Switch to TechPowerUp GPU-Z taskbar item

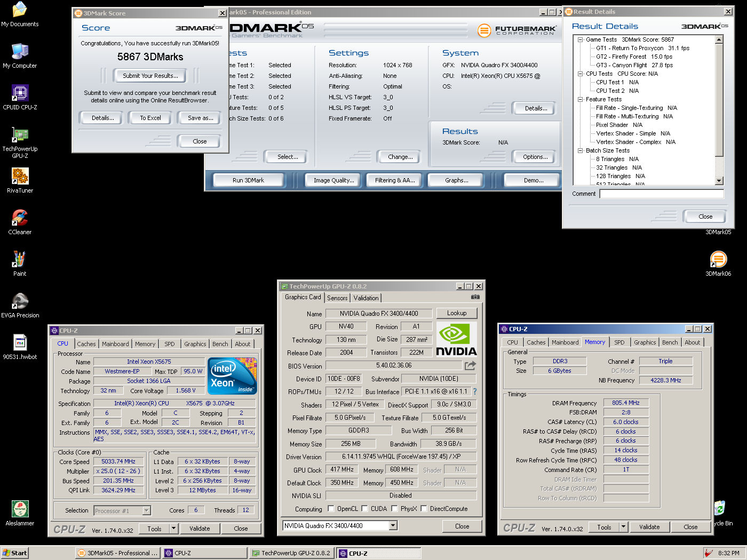pos(291,553)
